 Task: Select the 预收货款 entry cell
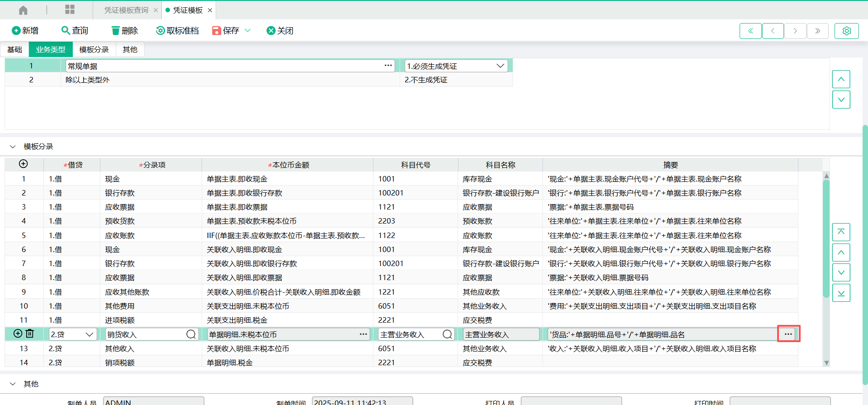[151, 221]
